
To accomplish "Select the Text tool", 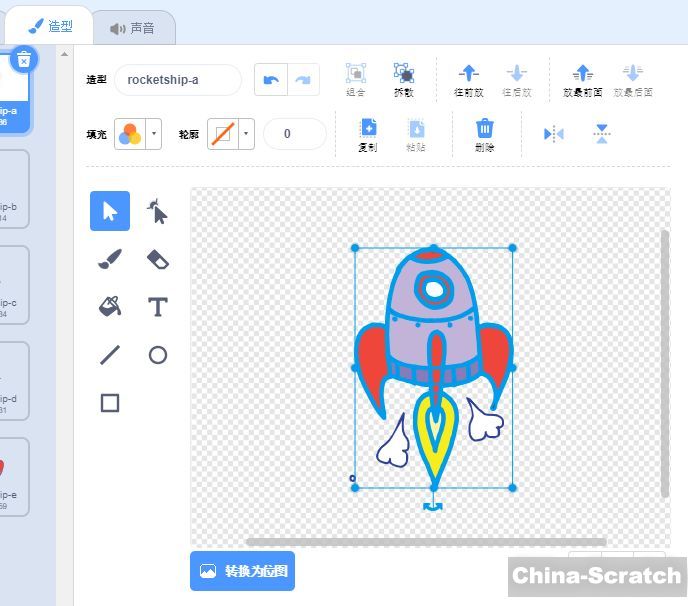I will [x=157, y=307].
